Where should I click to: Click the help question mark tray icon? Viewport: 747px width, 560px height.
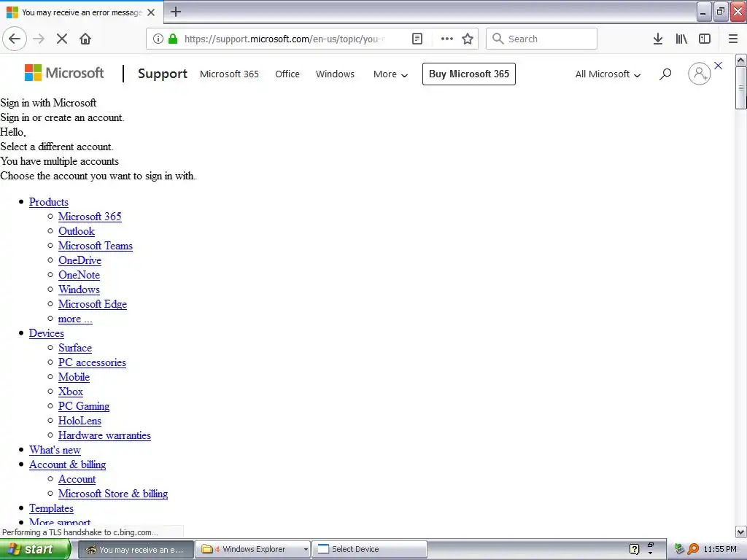pyautogui.click(x=634, y=549)
